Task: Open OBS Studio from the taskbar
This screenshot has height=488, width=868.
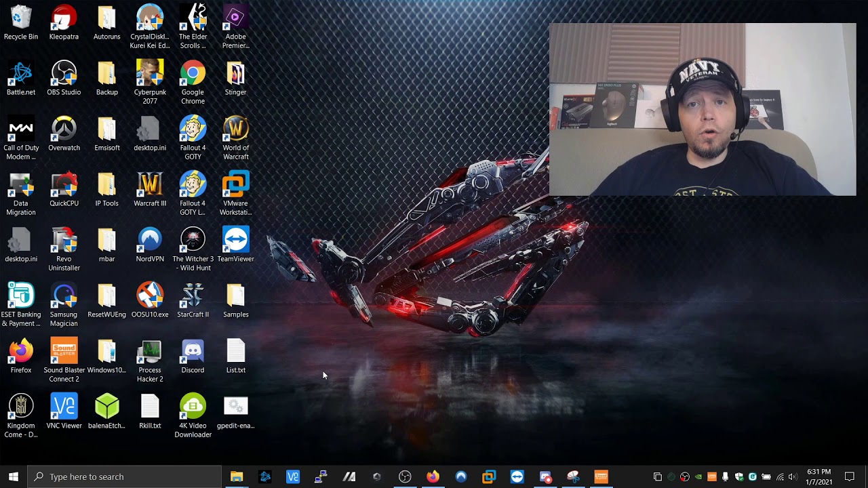Action: [405, 476]
